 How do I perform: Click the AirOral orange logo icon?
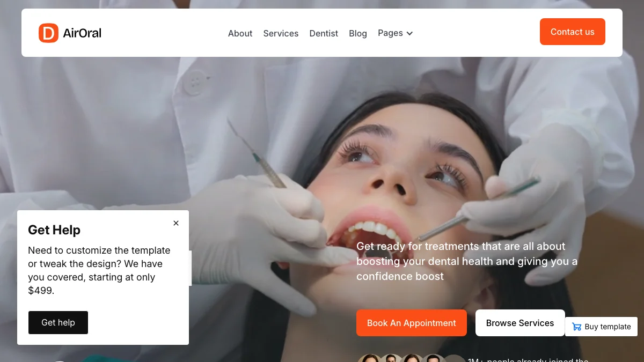click(x=48, y=33)
